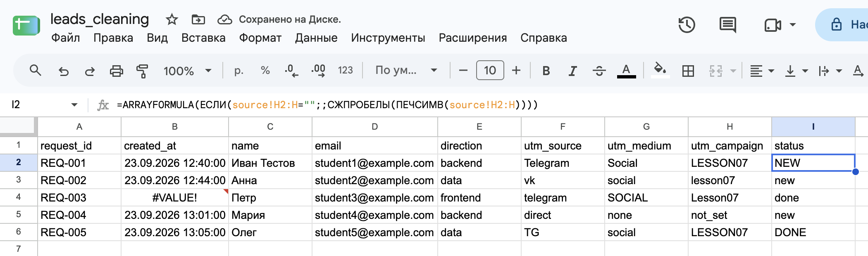Click the cell student2@example.com
This screenshot has width=868, height=256.
375,180
